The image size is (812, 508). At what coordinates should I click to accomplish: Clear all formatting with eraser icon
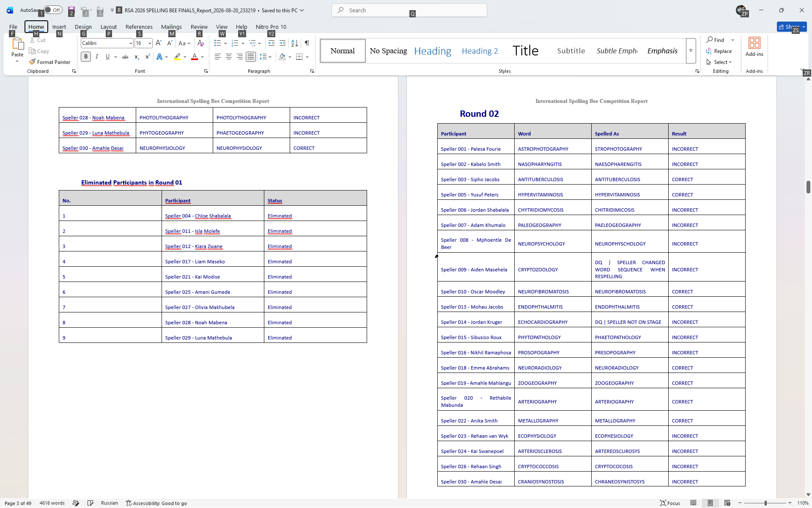201,43
